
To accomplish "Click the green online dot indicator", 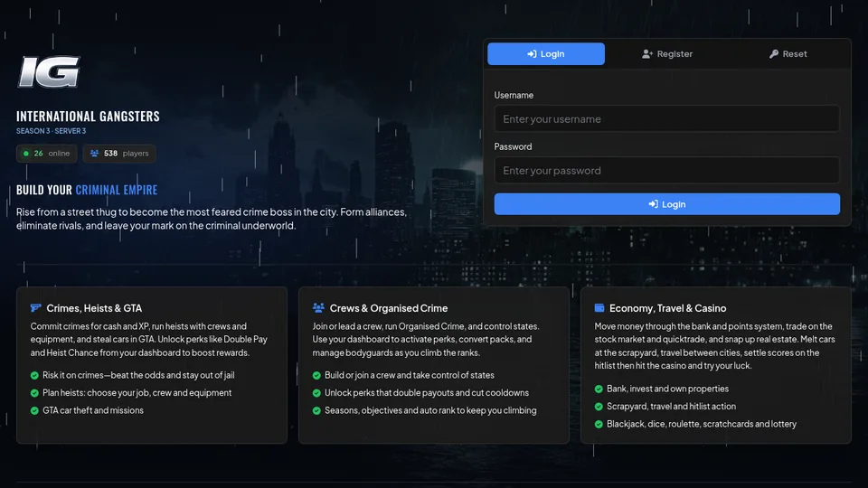I will pos(26,154).
